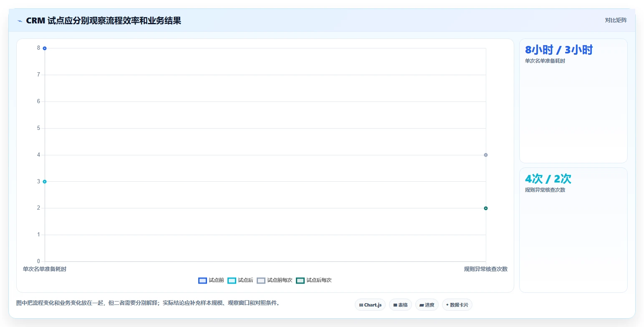Open the 4次 / 2次 stat card
Viewport: 644px width, 327px height.
573,230
